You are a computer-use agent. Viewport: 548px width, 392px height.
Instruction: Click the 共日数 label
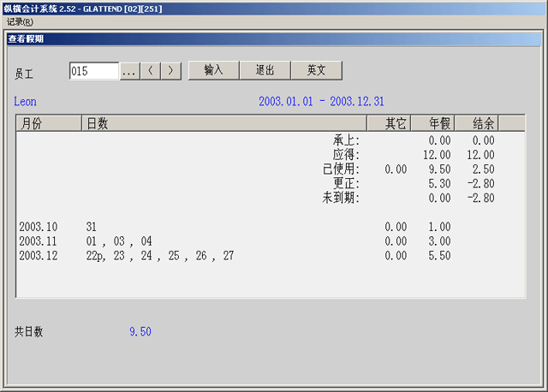(28, 331)
